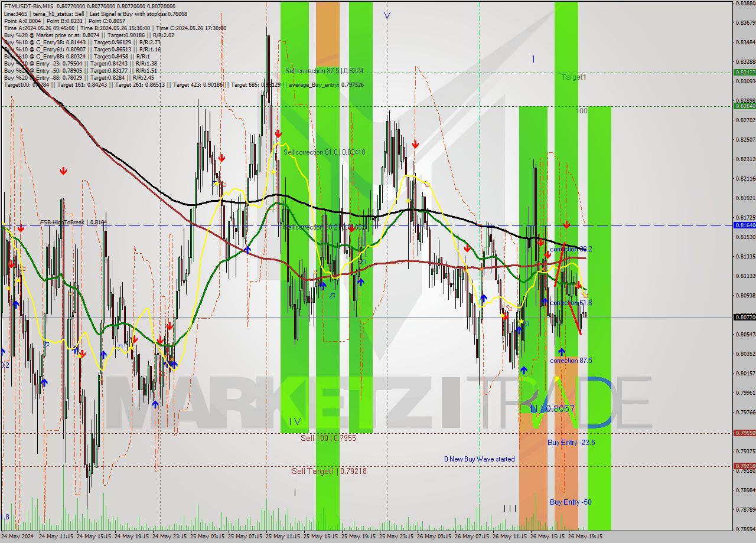Image resolution: width=756 pixels, height=543 pixels.
Task: Select the '26 May 11:15' time label
Action: 509,537
